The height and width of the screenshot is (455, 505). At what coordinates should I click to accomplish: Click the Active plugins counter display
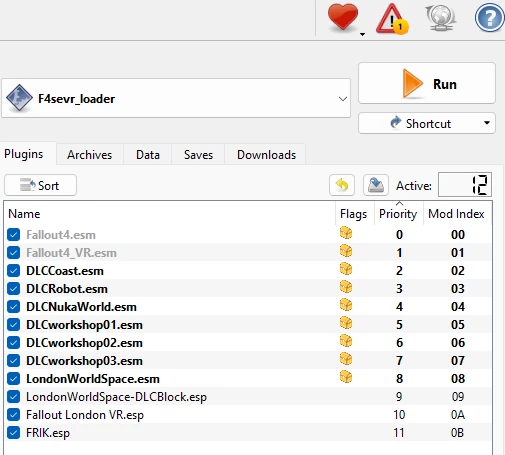tap(465, 185)
